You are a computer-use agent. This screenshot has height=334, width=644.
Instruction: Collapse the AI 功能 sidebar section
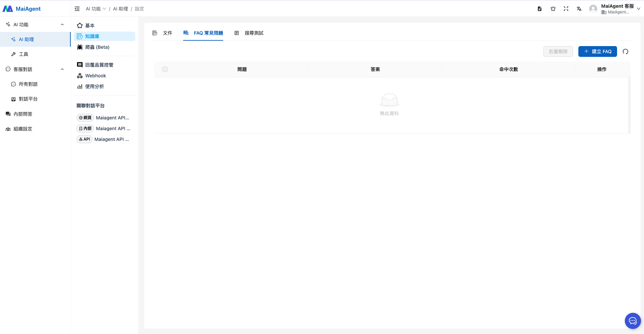(x=62, y=25)
